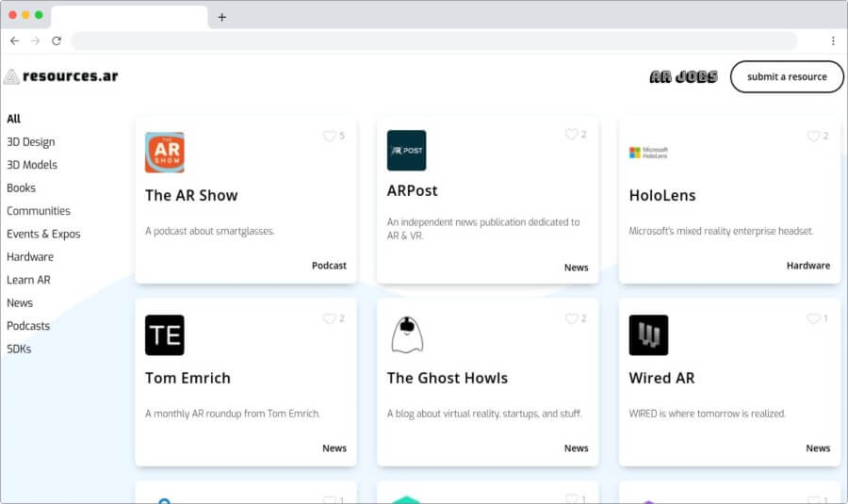Screen dimensions: 848x504
Task: Open the HoloLens title link
Action: point(662,195)
